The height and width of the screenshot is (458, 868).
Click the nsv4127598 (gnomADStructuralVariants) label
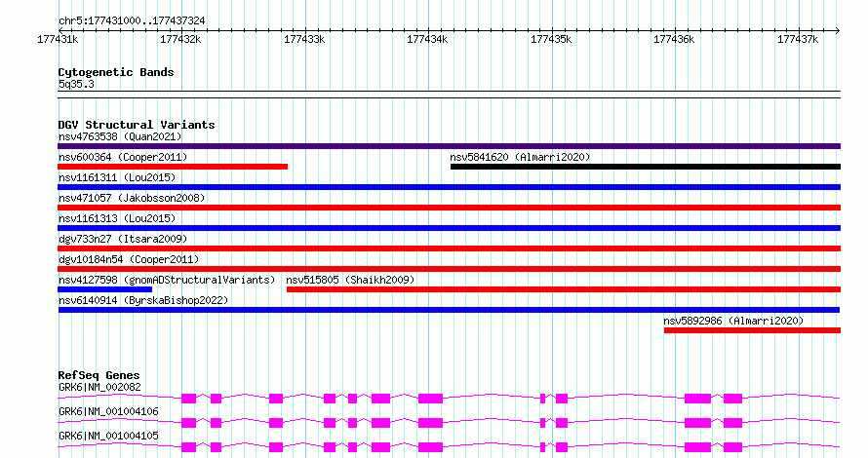tap(167, 280)
